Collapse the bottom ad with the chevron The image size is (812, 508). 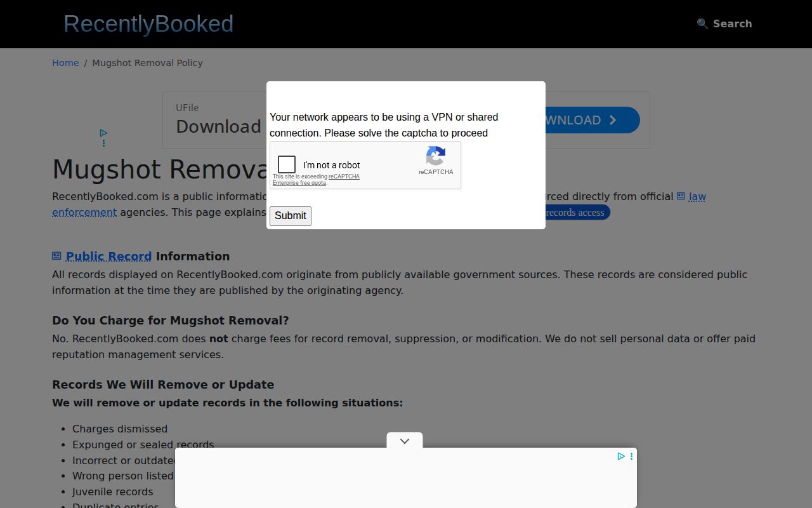[405, 441]
